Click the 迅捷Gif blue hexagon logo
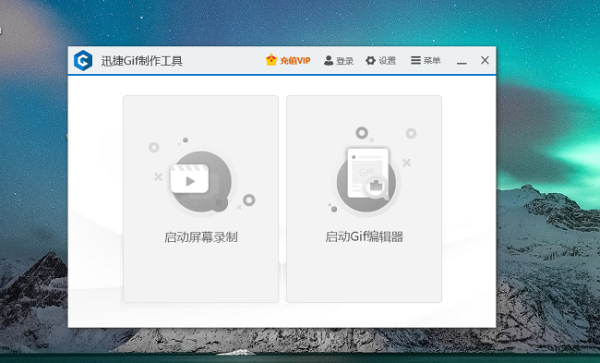 click(83, 60)
